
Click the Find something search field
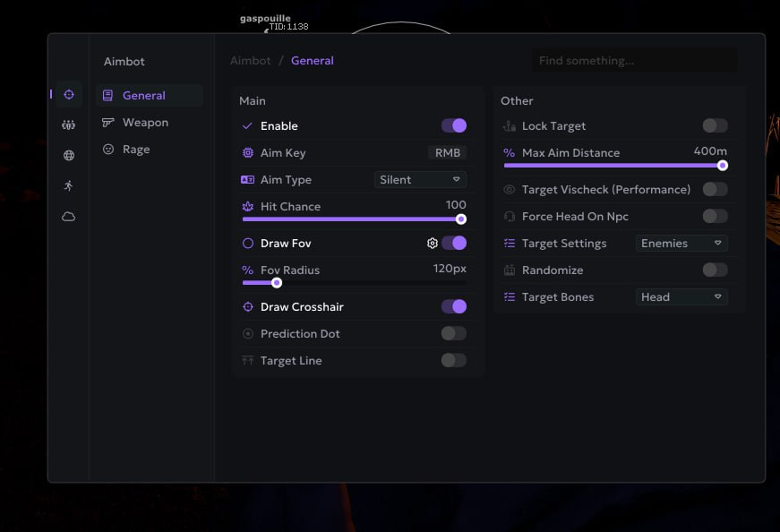tap(634, 61)
